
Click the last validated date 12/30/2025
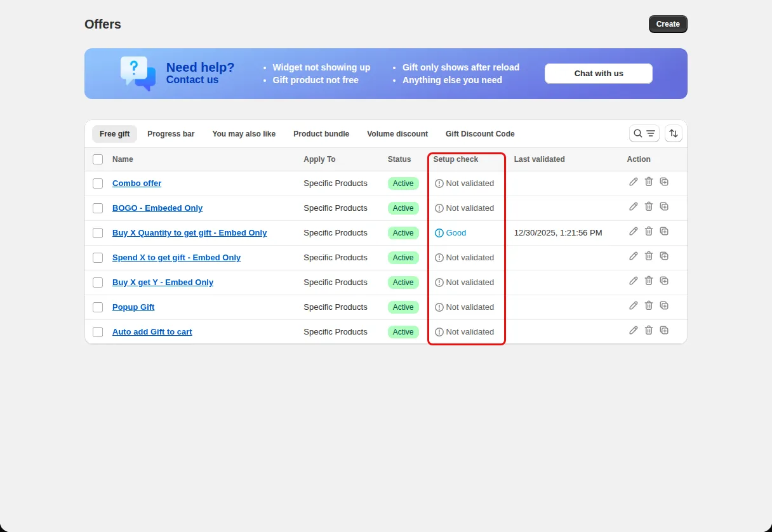coord(558,233)
